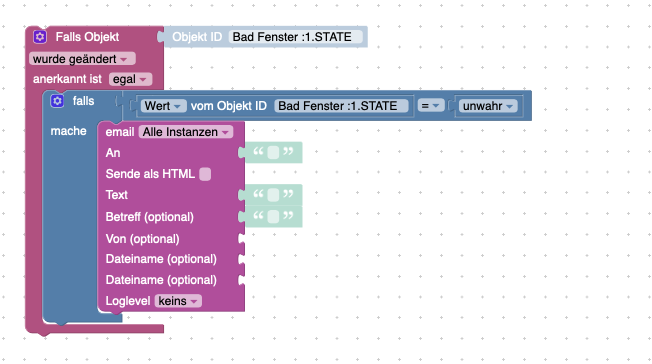This screenshot has height=364, width=652.
Task: Select the email block label
Action: [x=120, y=132]
